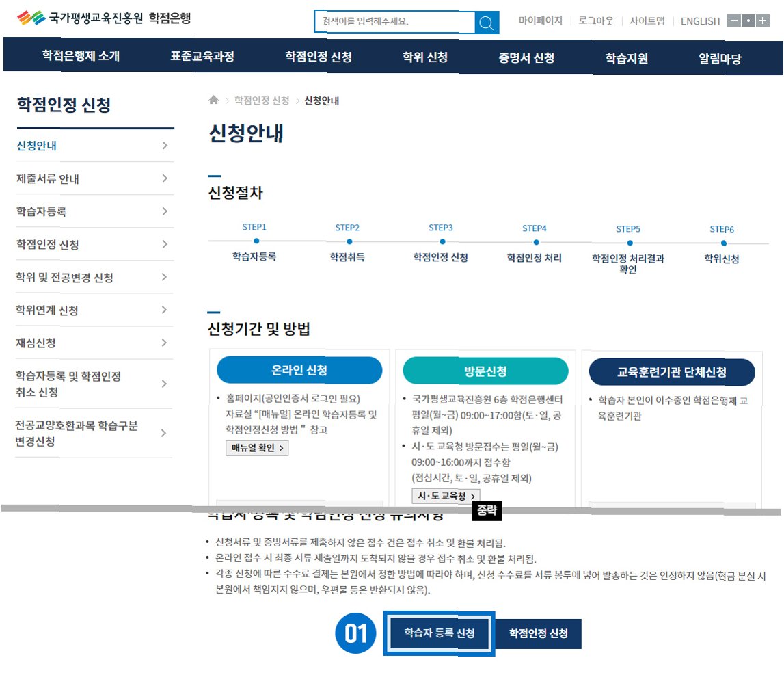This screenshot has width=784, height=675.
Task: Open 학점인정 신청 top menu
Action: tap(319, 57)
